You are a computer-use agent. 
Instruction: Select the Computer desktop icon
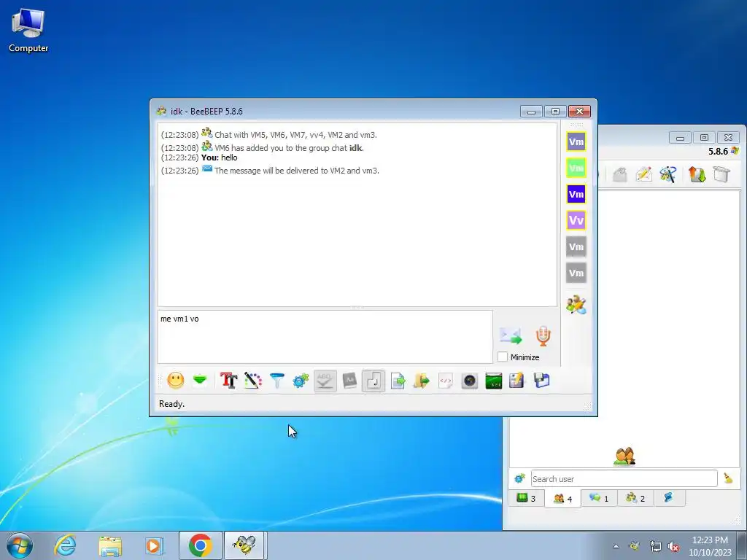pyautogui.click(x=28, y=31)
